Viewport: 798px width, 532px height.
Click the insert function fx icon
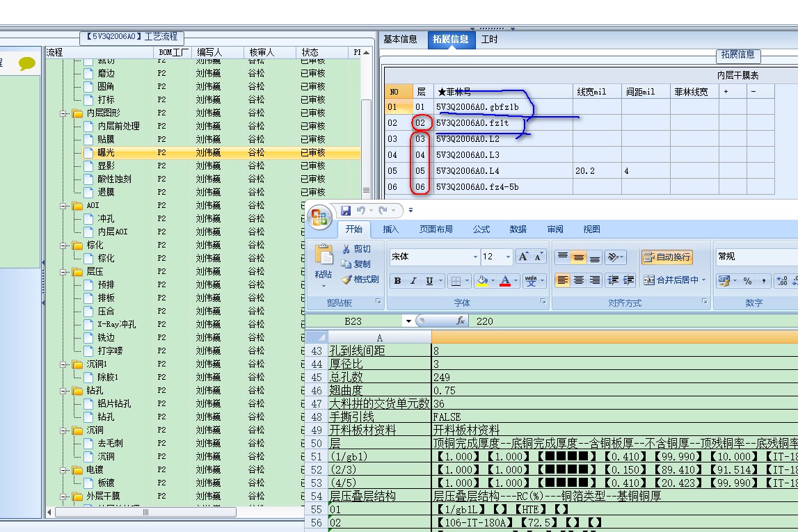pos(460,321)
